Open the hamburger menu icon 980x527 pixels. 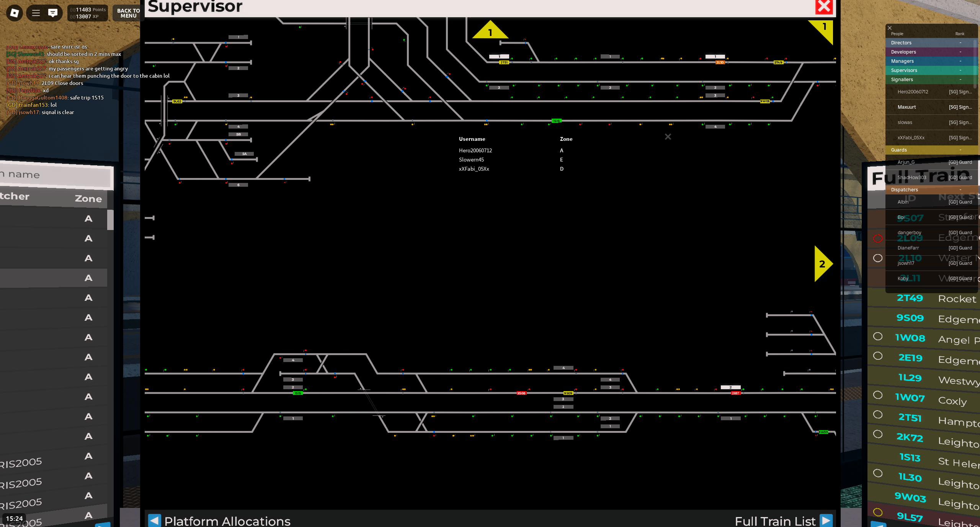point(36,13)
